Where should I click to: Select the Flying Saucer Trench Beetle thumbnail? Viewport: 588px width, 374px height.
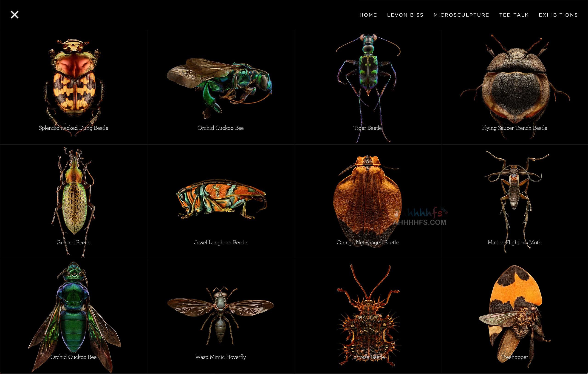point(515,83)
